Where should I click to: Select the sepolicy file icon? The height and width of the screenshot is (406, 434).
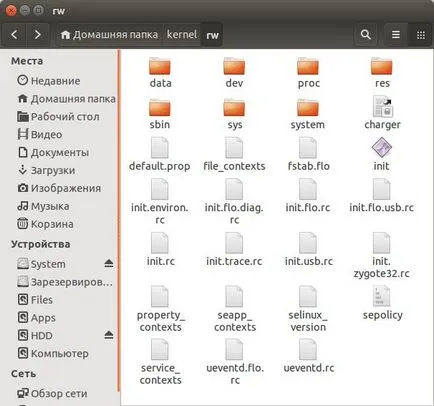click(x=382, y=296)
